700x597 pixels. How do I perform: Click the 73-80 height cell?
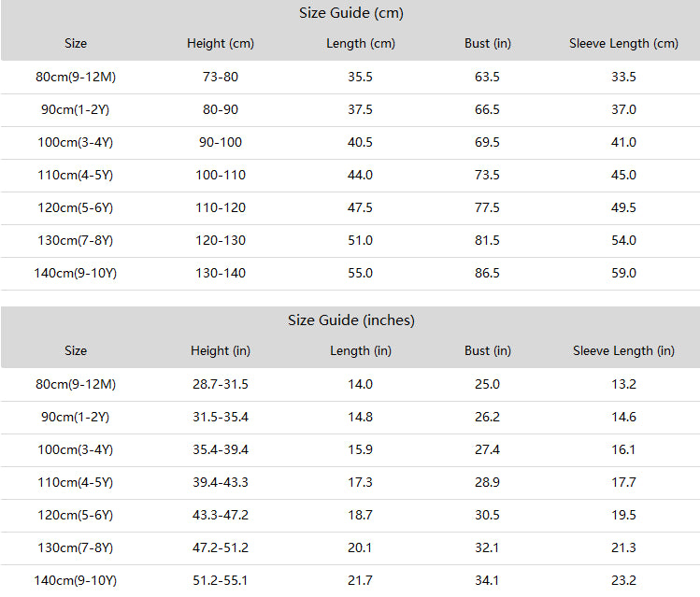tap(220, 77)
